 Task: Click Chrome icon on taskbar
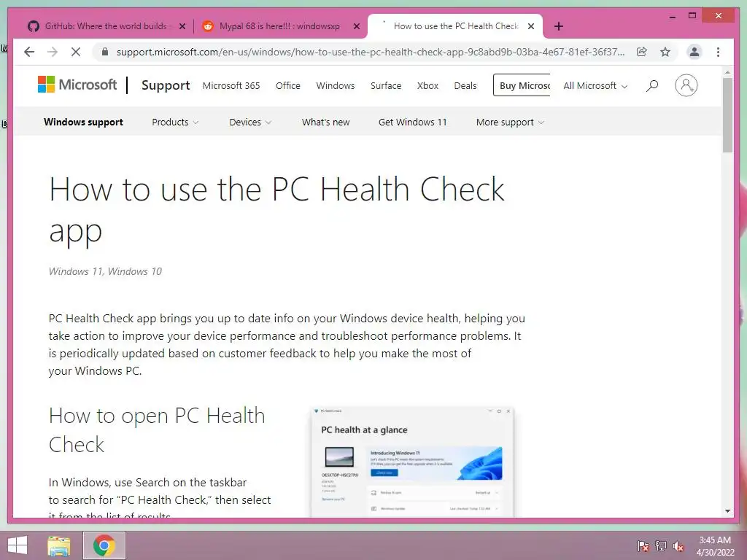point(104,545)
